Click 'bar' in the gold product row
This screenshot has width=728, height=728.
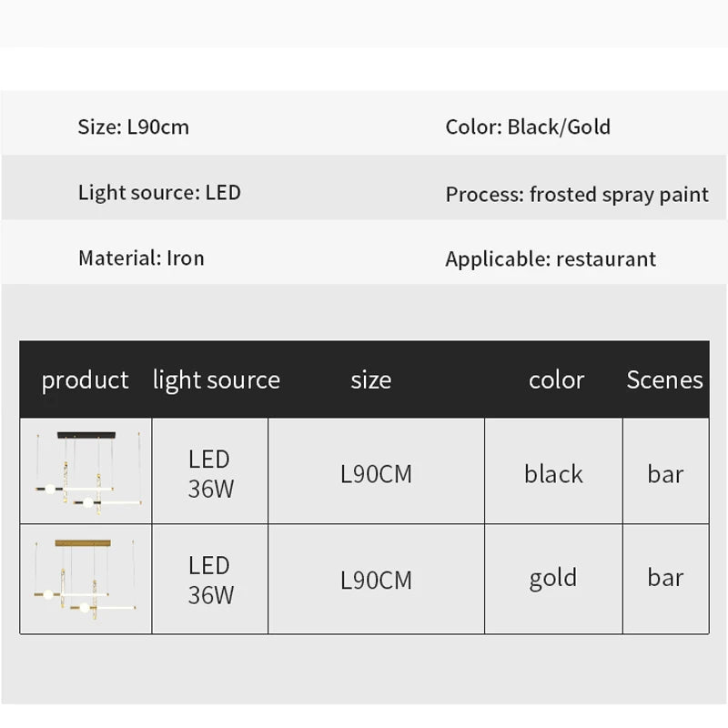click(665, 579)
